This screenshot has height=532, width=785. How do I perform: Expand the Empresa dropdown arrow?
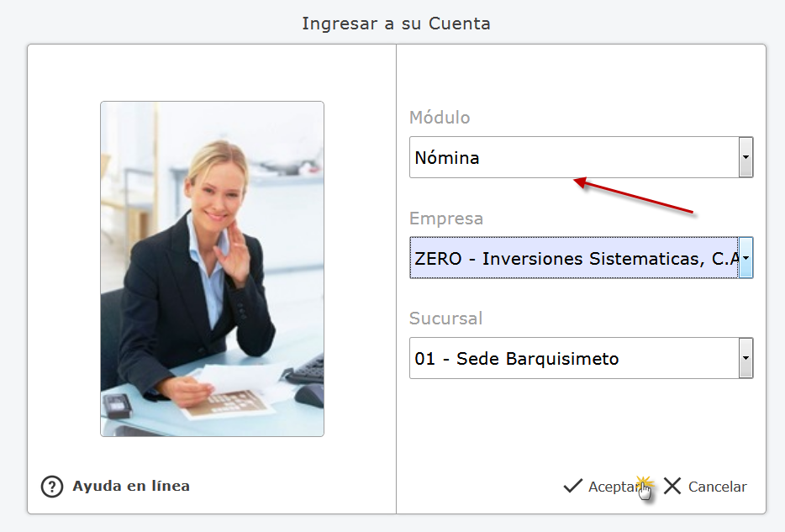click(746, 258)
